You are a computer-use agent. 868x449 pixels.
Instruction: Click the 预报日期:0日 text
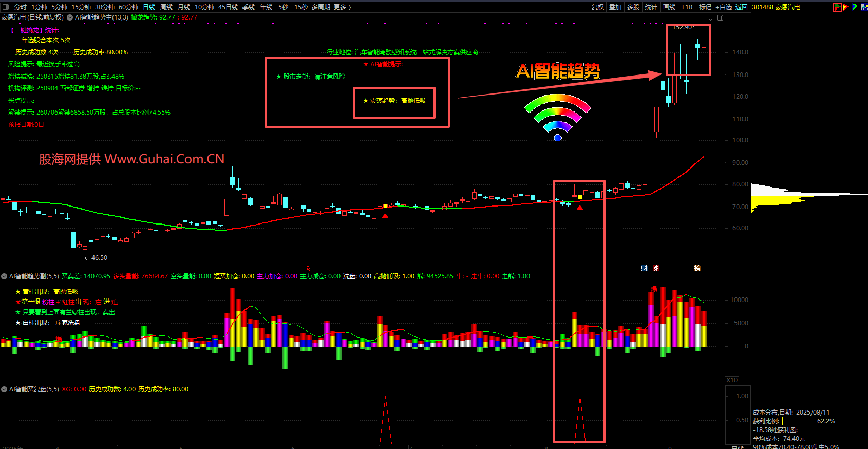[26, 125]
